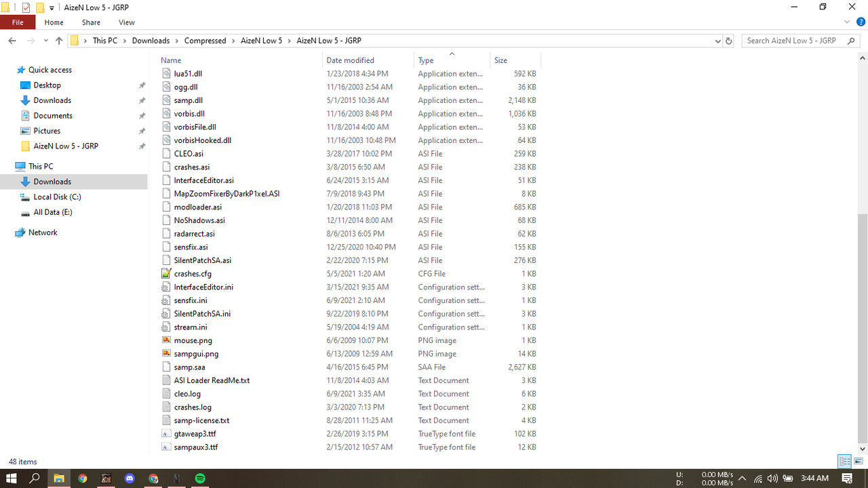
Task: Open address bar previous locations dropdown
Action: coord(718,41)
